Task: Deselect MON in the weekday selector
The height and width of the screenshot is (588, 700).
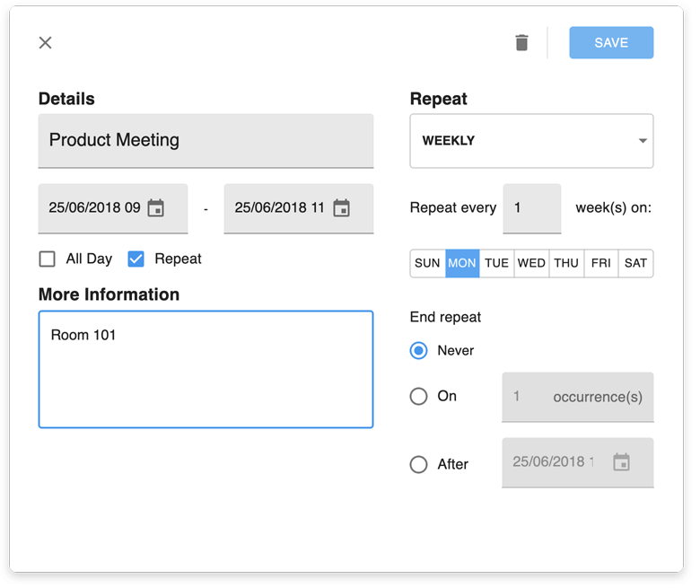Action: click(x=462, y=264)
